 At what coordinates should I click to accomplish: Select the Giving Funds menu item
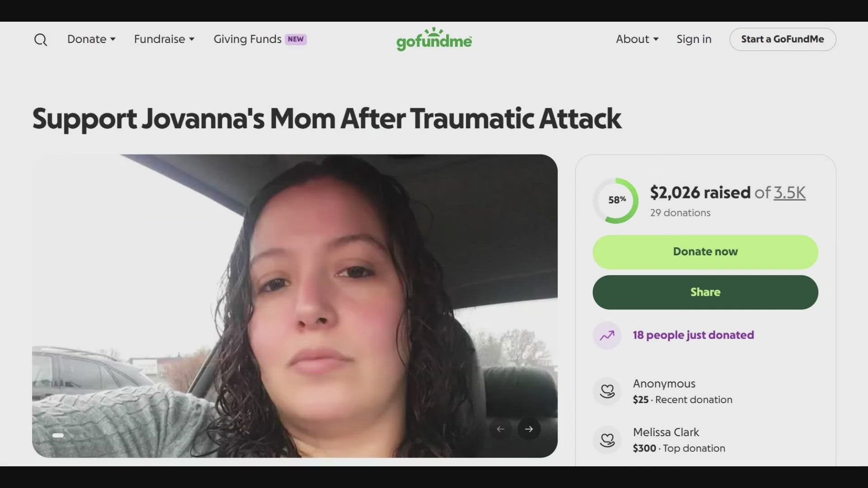247,39
